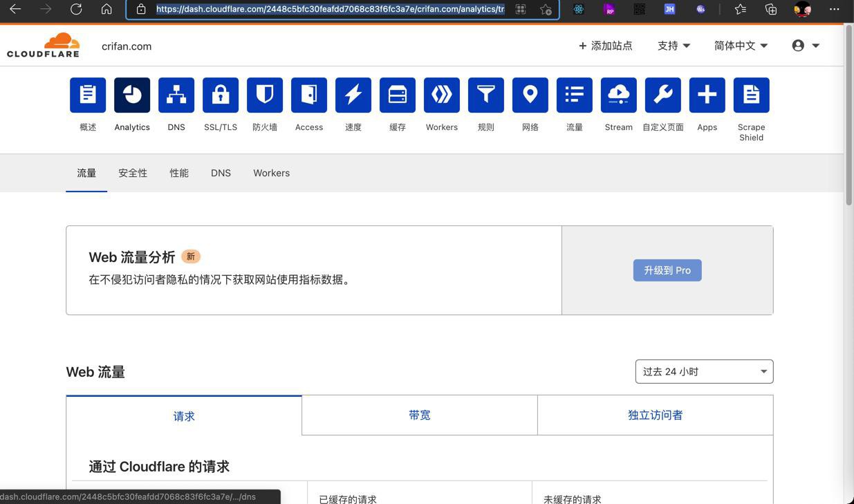Click the browser home icon
Image resolution: width=854 pixels, height=504 pixels.
point(106,9)
